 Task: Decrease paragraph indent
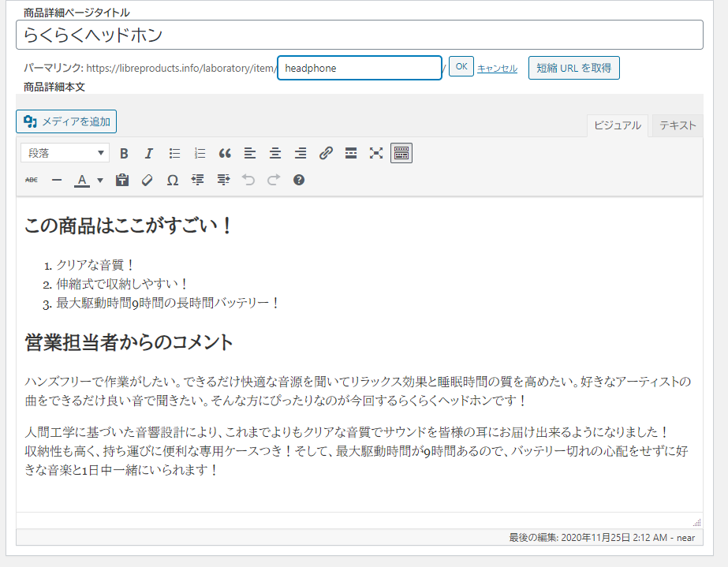click(198, 180)
